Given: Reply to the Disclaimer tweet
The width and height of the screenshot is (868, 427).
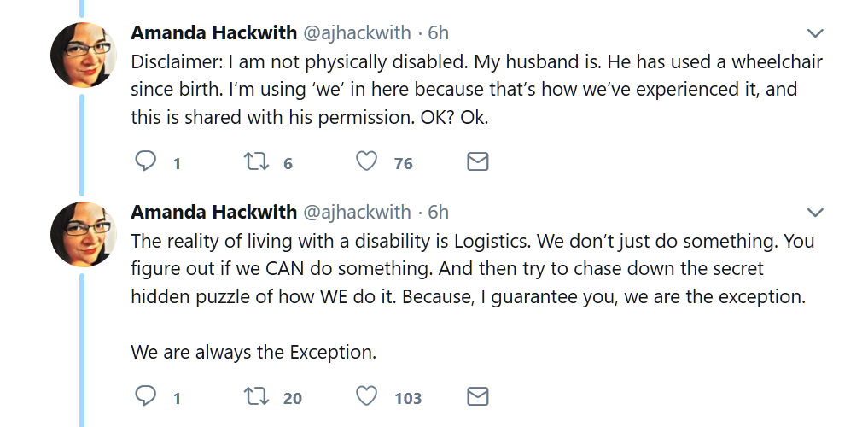Looking at the screenshot, I should (147, 161).
